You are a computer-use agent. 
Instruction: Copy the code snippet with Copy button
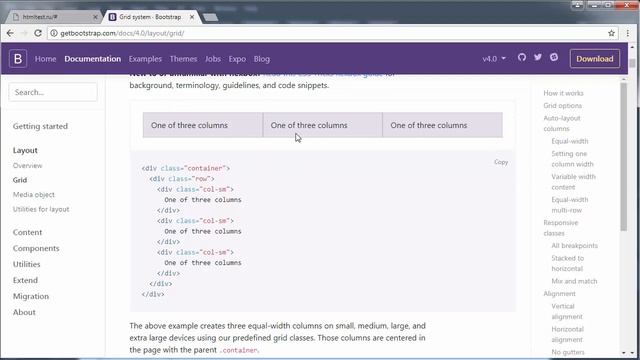[501, 162]
